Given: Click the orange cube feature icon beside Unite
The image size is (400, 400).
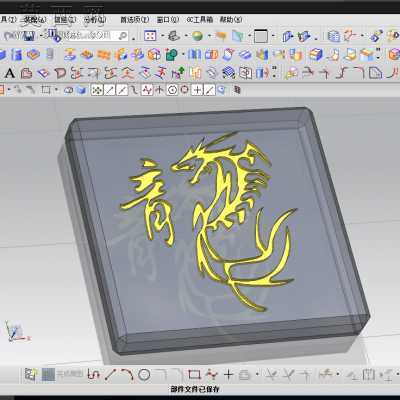Looking at the screenshot, I should (154, 55).
